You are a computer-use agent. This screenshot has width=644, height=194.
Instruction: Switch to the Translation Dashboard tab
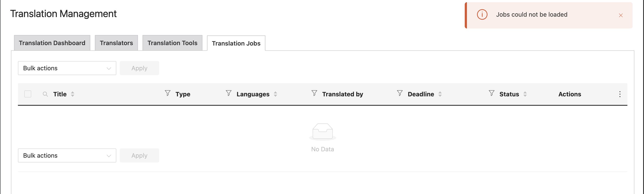point(52,43)
